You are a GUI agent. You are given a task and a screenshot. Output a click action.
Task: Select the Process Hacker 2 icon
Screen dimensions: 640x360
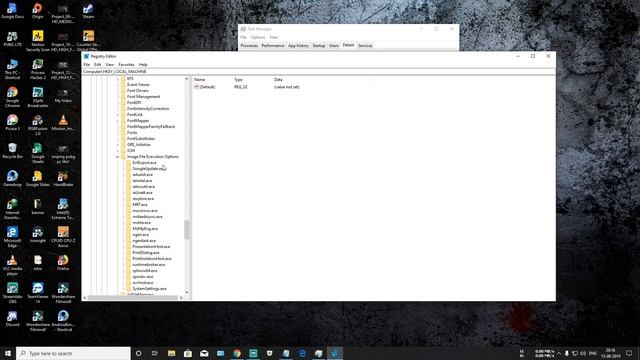click(38, 69)
